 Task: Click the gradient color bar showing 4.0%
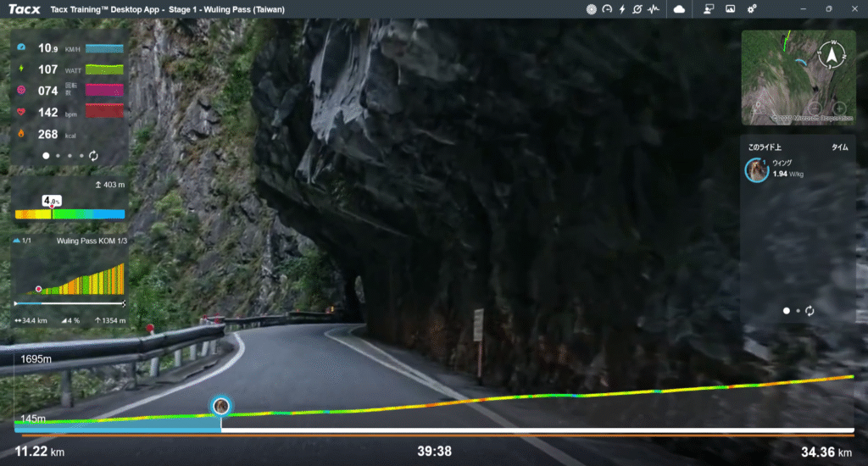coord(70,214)
